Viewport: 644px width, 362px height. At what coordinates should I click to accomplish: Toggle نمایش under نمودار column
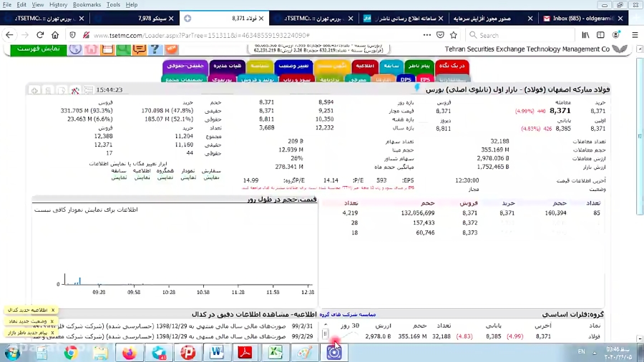click(187, 177)
